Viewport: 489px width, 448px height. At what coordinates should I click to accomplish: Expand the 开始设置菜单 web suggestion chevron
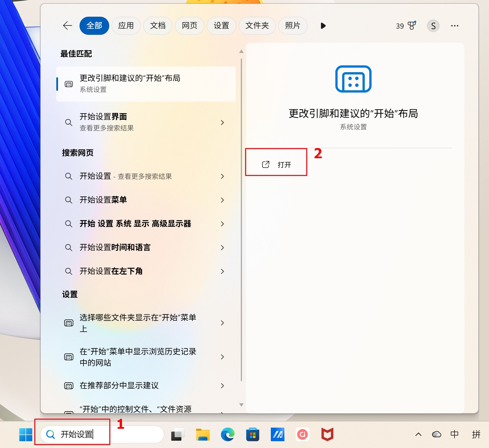[222, 200]
